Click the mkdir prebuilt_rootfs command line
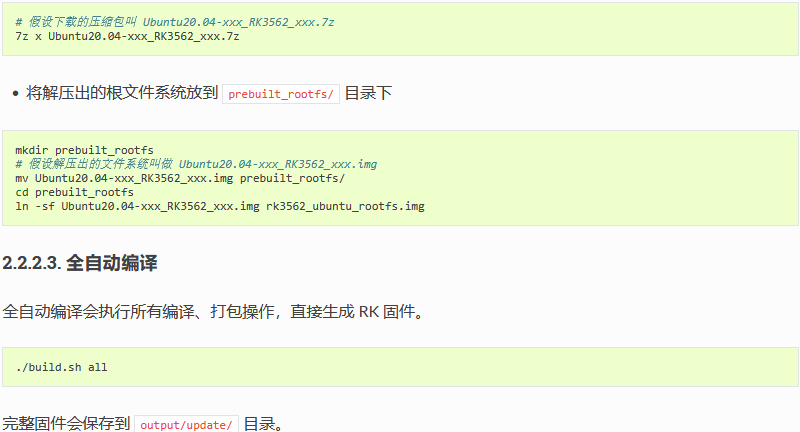 (x=84, y=150)
